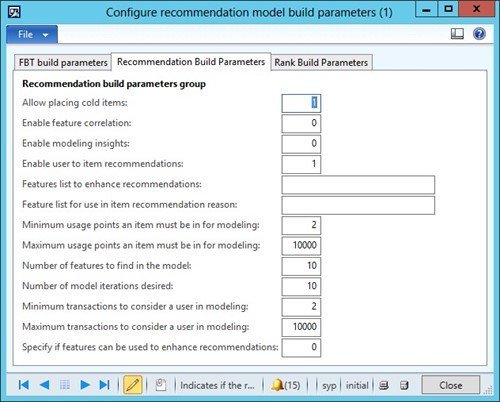Open the help question mark icon
This screenshot has width=500, height=402.
[x=479, y=34]
